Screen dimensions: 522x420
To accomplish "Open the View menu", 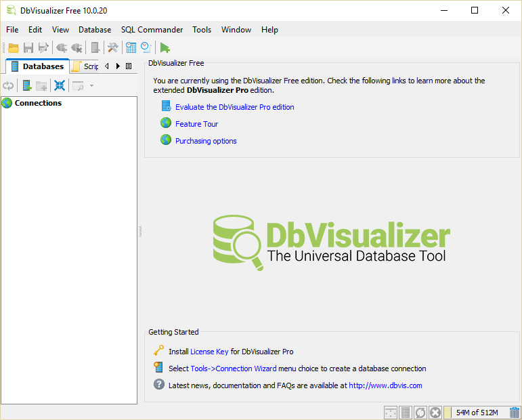I will coord(60,30).
